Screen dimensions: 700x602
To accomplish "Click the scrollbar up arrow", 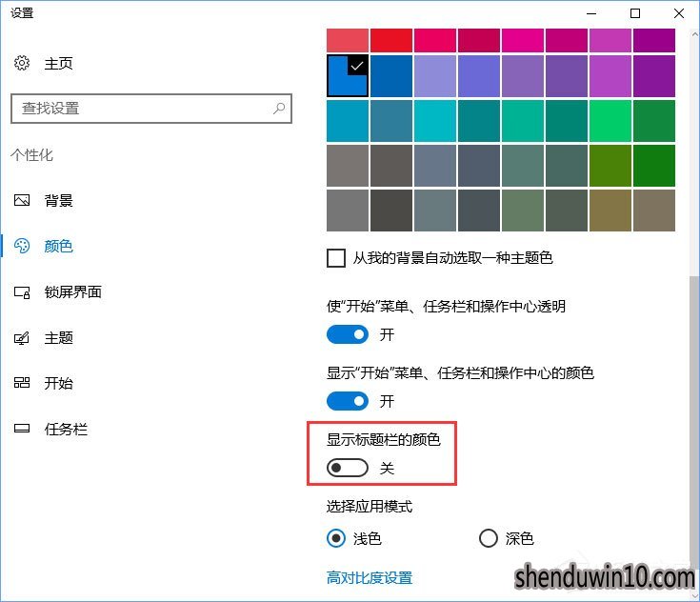I will (694, 34).
